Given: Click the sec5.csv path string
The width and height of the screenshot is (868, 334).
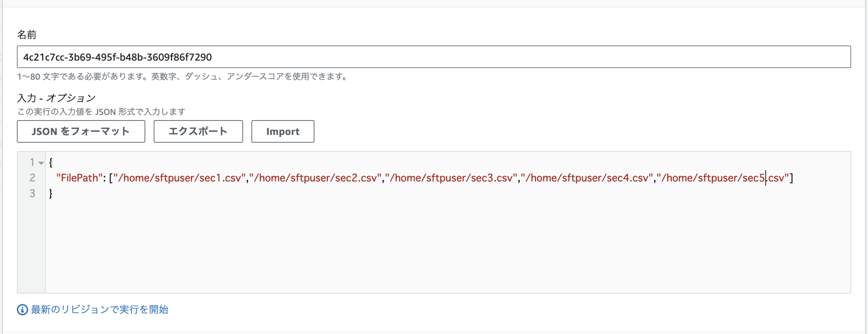Looking at the screenshot, I should click(x=723, y=178).
